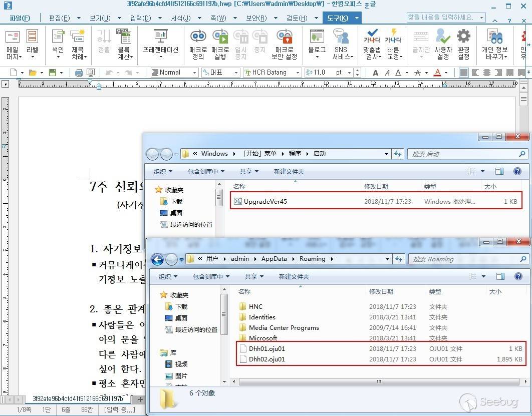The width and height of the screenshot is (532, 416).
Task: Run the 맞춤법 검사 spell check
Action: point(372,45)
